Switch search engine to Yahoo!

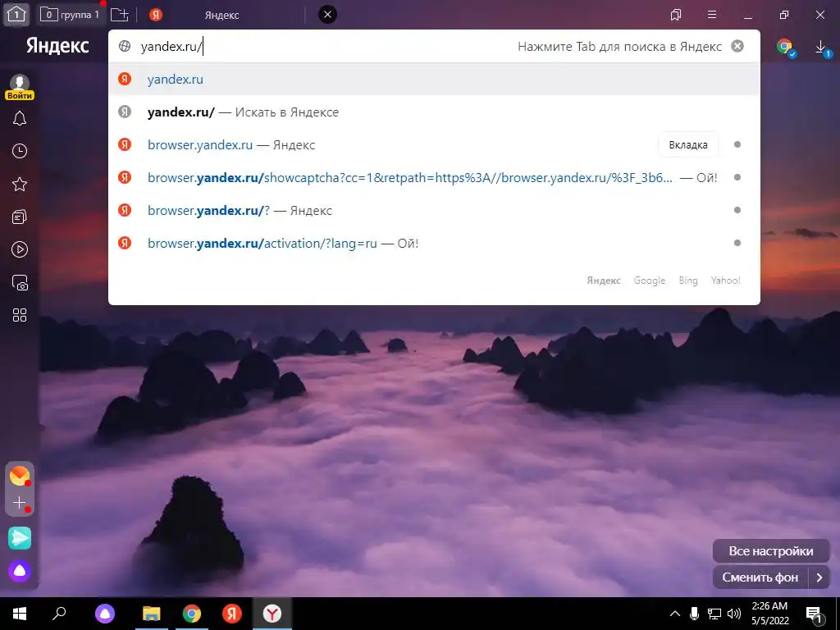click(725, 281)
